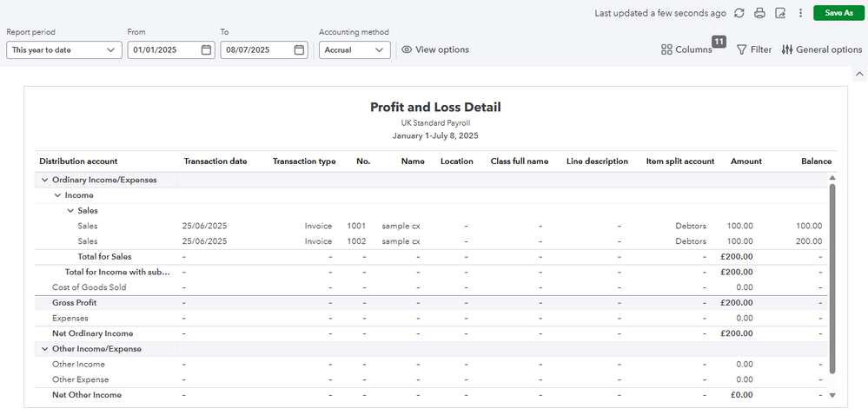Click the Transaction type column header

coord(304,161)
